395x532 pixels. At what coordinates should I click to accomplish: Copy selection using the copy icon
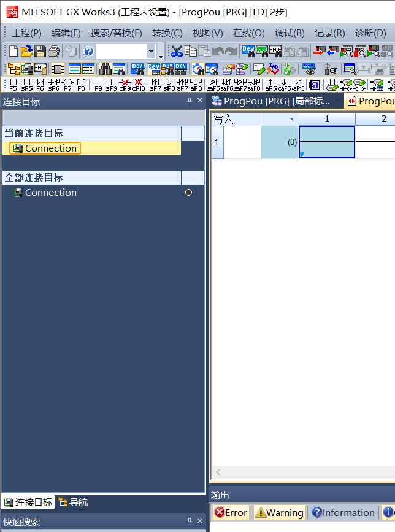[191, 52]
